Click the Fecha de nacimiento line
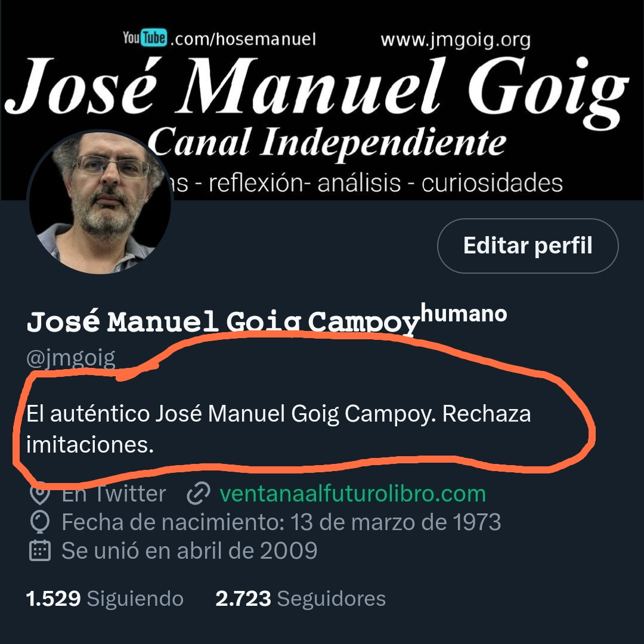 281,522
